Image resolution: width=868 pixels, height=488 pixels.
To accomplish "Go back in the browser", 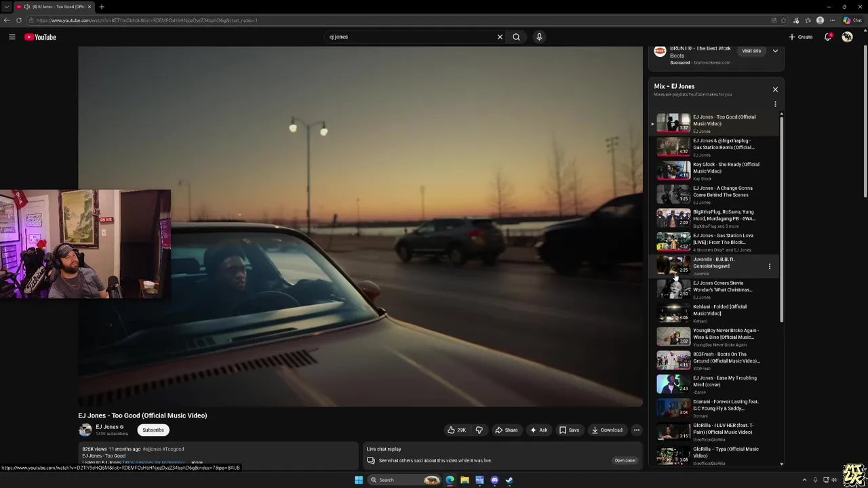I will tap(7, 20).
